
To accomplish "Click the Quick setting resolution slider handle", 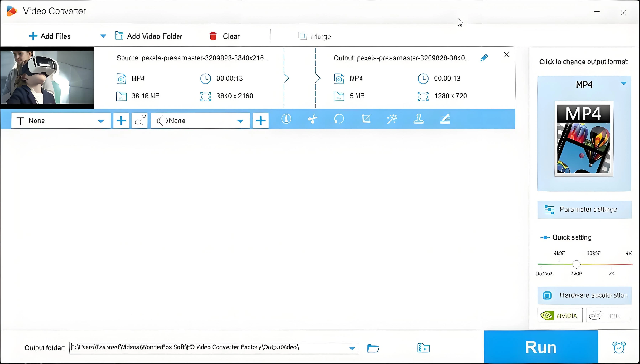I will coord(576,264).
